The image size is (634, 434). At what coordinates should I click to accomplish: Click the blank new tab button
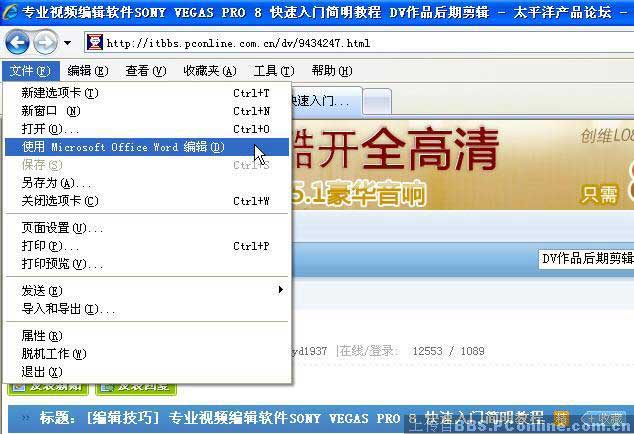pyautogui.click(x=377, y=101)
